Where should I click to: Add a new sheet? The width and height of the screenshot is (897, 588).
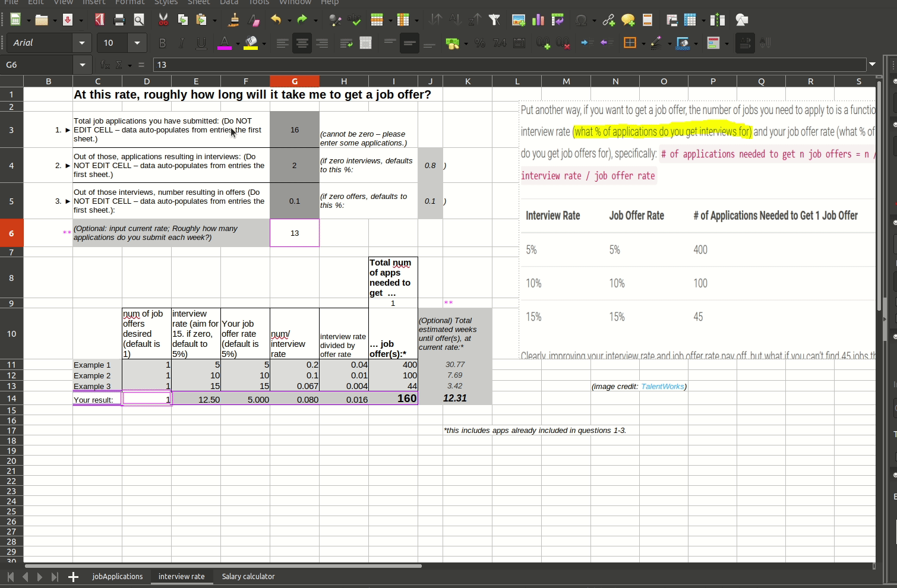(x=73, y=577)
